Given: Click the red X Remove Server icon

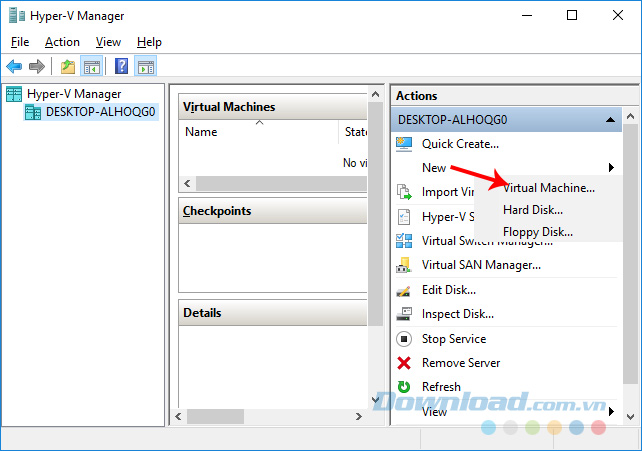Looking at the screenshot, I should click(404, 363).
